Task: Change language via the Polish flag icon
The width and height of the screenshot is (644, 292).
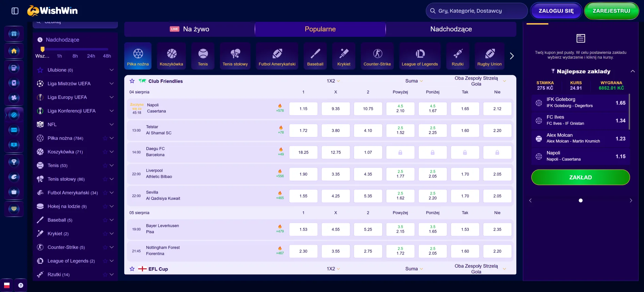Action: click(x=7, y=285)
